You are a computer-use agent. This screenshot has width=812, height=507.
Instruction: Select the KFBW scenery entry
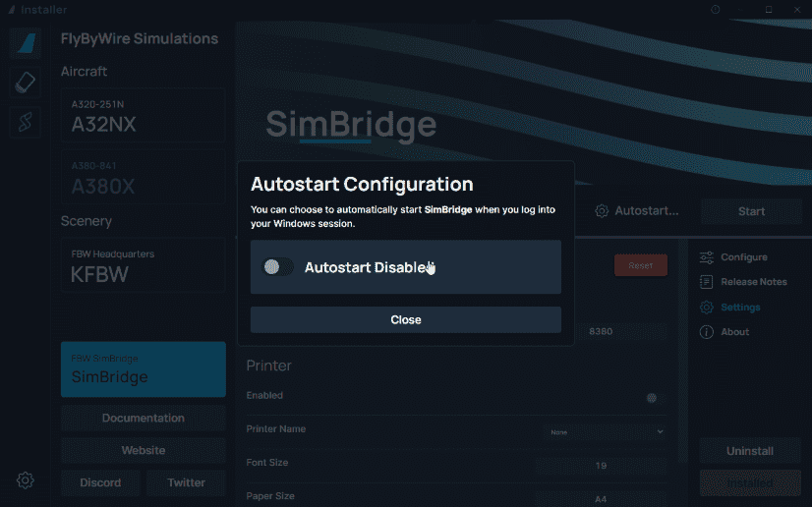coord(144,266)
